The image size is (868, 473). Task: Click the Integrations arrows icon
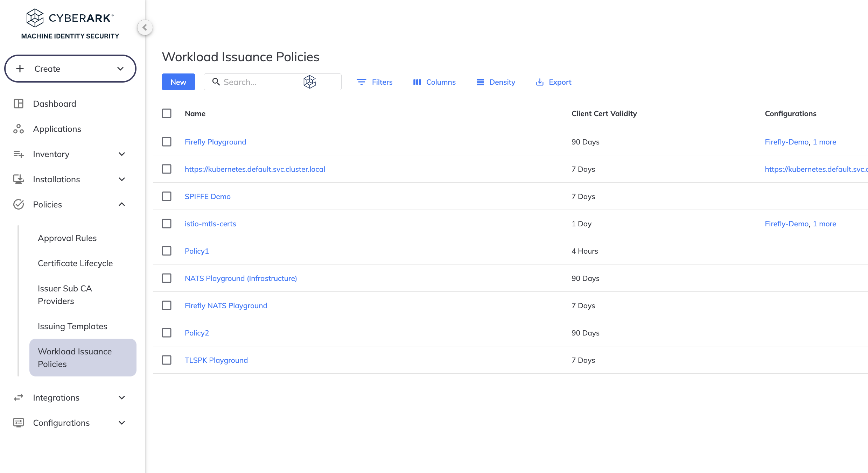coord(19,397)
